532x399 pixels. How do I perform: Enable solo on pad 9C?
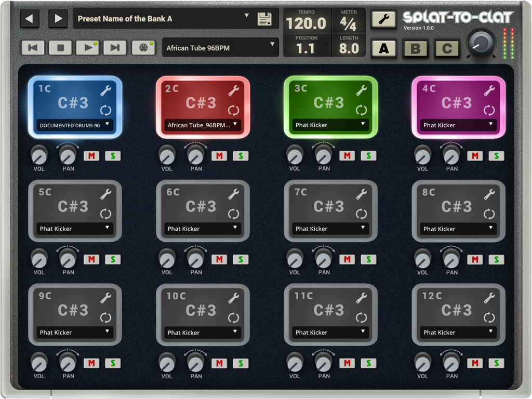click(112, 363)
